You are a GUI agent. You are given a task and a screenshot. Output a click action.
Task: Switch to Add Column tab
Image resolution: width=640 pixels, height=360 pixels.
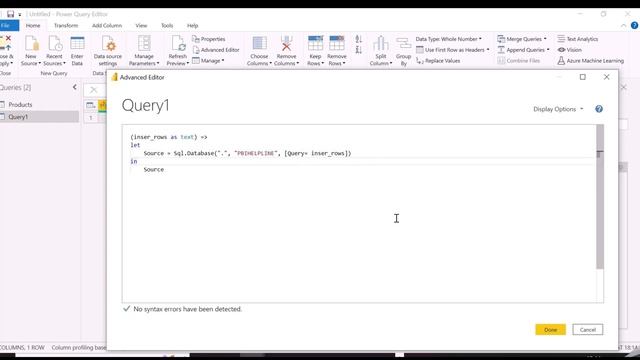107,25
